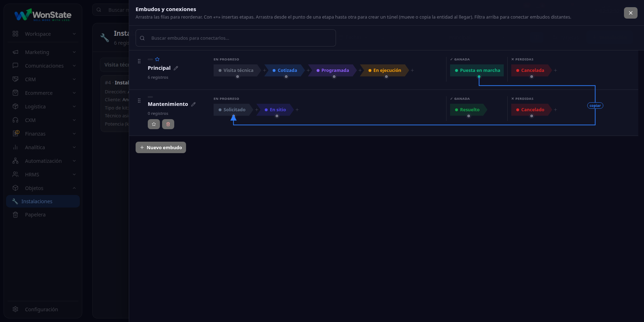Focus the Buscar embudos search field

236,38
